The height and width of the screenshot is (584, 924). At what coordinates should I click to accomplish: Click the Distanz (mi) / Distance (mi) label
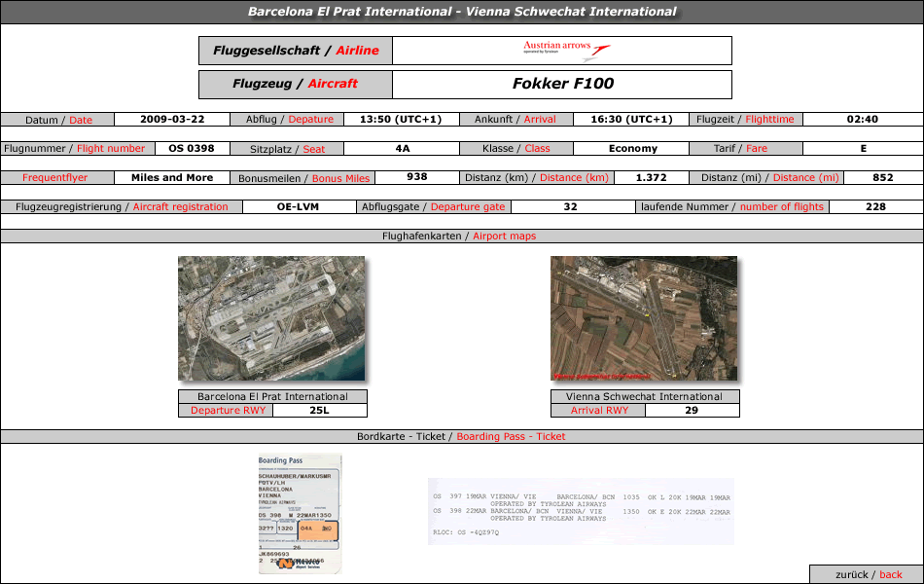click(x=769, y=177)
